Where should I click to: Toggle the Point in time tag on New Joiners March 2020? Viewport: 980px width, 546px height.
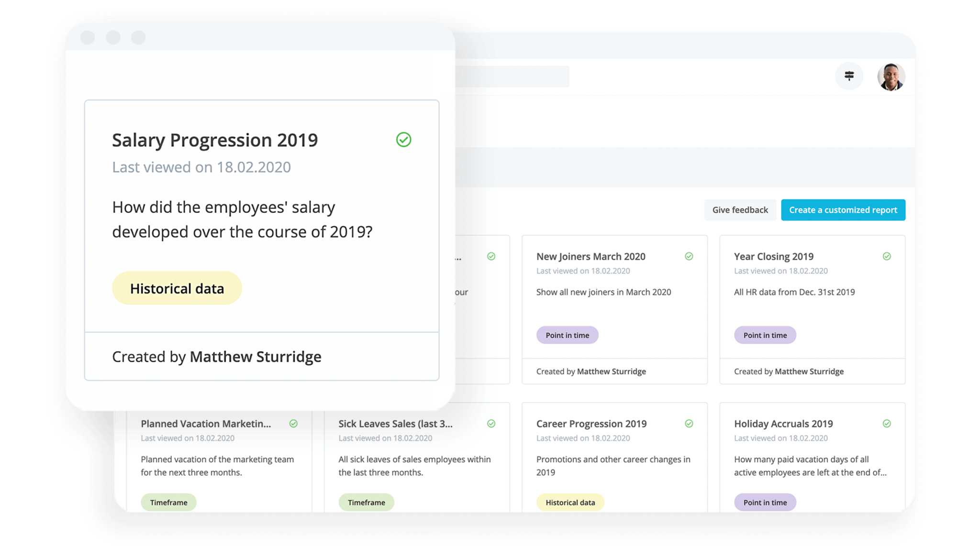point(567,335)
